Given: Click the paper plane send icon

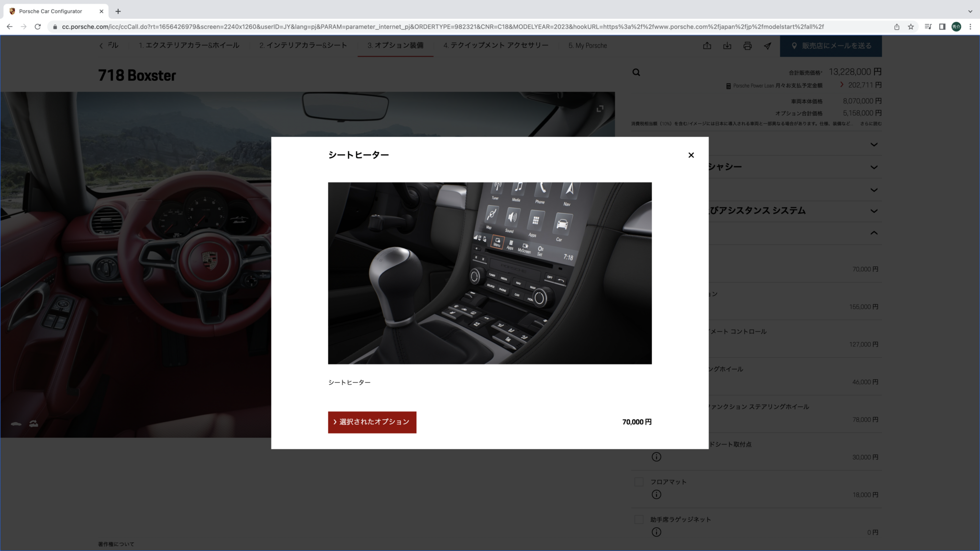Looking at the screenshot, I should pos(768,46).
